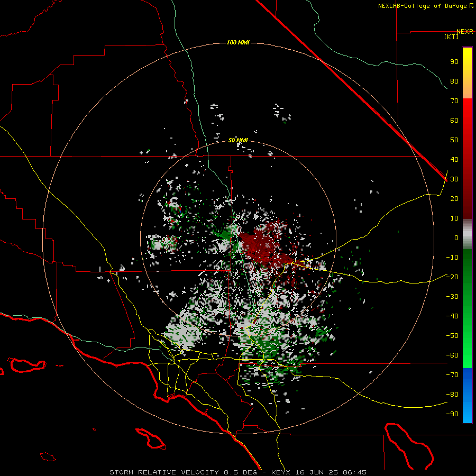This screenshot has width=476, height=476.
Task: Click the STORM RELATIVE VELOCITY product title
Action: click(x=164, y=472)
